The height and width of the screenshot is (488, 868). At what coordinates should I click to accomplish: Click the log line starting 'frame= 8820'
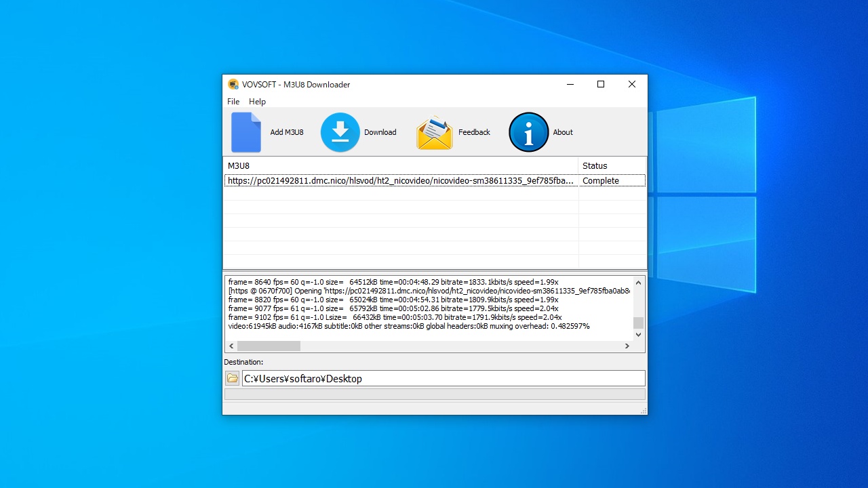click(393, 300)
